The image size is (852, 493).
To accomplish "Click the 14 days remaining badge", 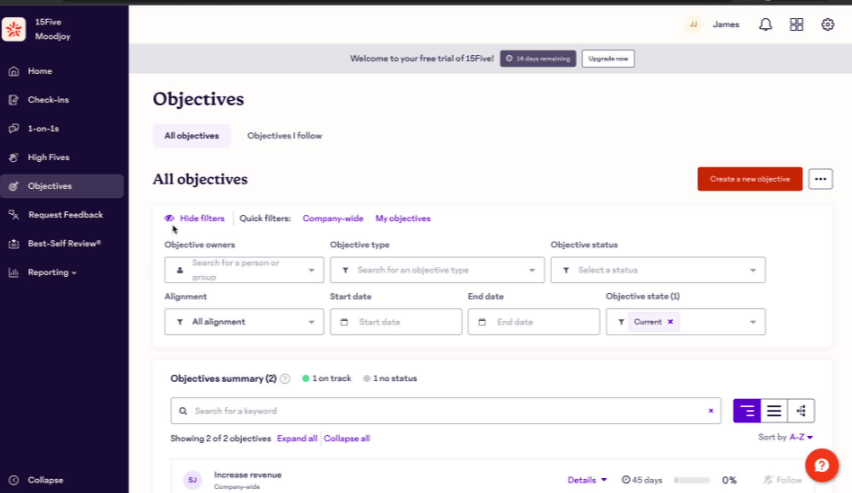I will pos(538,59).
